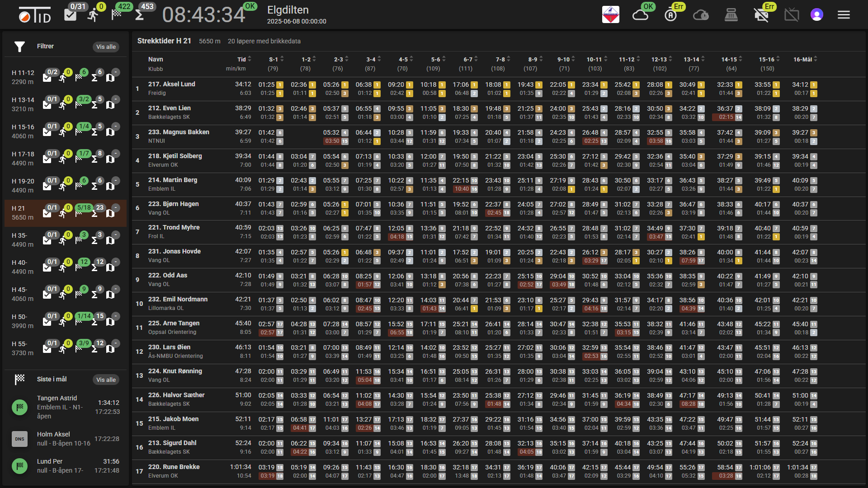Click Vis alle next to Siste i mål

tap(106, 380)
